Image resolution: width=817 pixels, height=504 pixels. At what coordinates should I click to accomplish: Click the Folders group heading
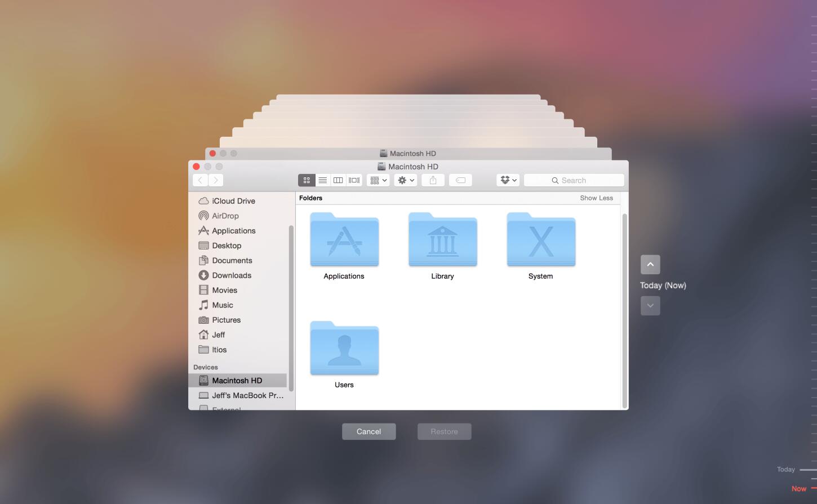(x=311, y=198)
